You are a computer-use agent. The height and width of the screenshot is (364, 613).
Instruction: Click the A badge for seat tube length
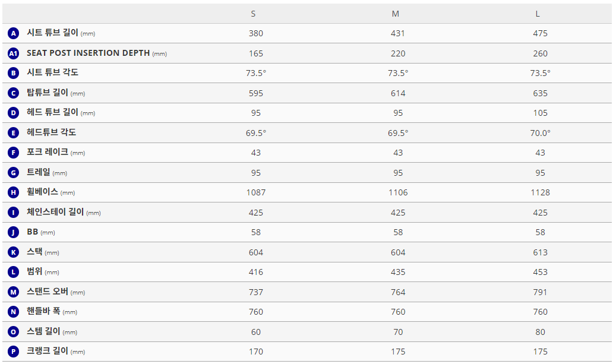(x=13, y=34)
